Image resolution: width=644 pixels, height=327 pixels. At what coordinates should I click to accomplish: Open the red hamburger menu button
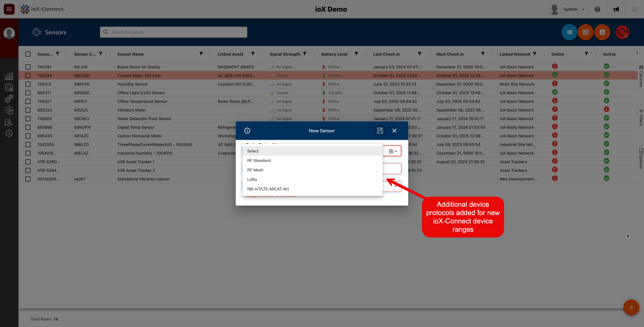tap(9, 9)
